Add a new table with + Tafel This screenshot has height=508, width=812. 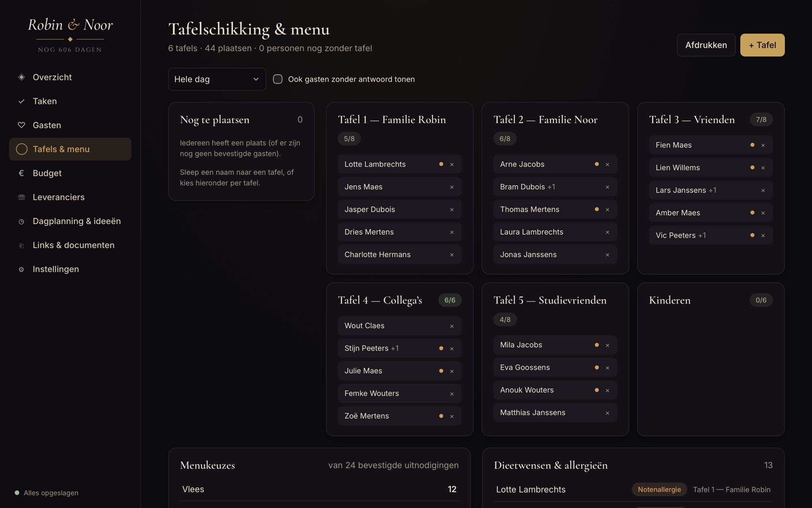pyautogui.click(x=762, y=45)
